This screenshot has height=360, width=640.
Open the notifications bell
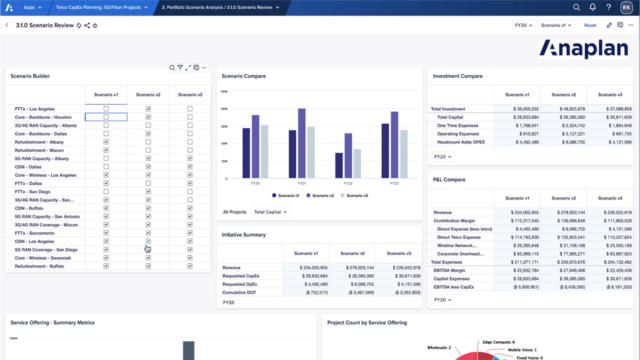pos(592,7)
